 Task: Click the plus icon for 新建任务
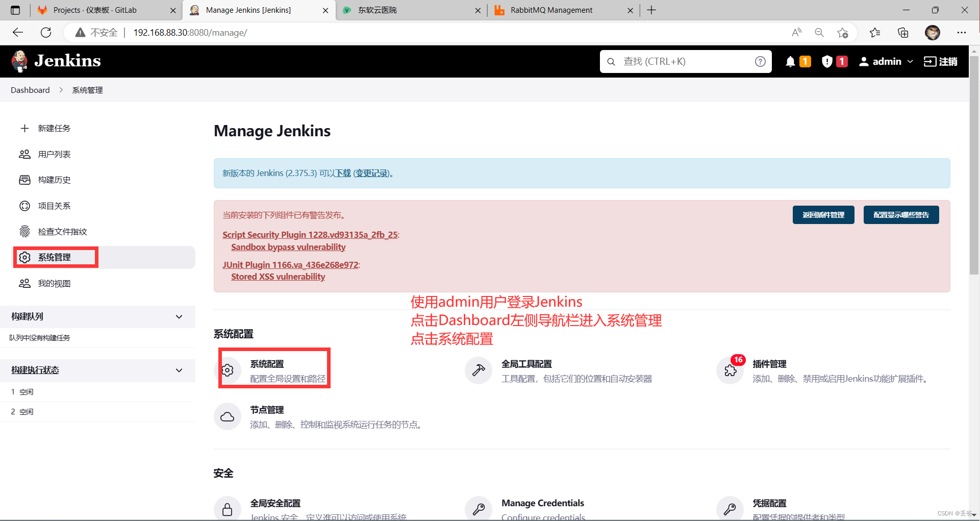click(24, 128)
